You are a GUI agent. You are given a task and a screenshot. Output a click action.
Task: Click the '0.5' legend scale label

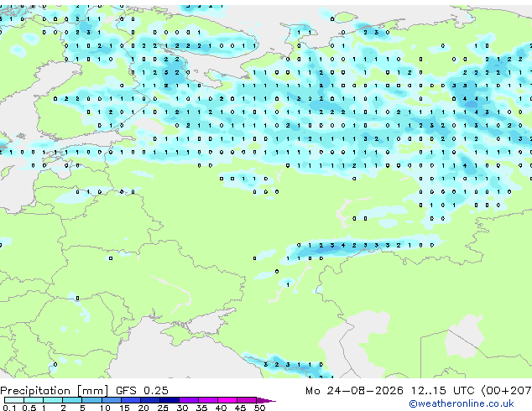(x=29, y=408)
